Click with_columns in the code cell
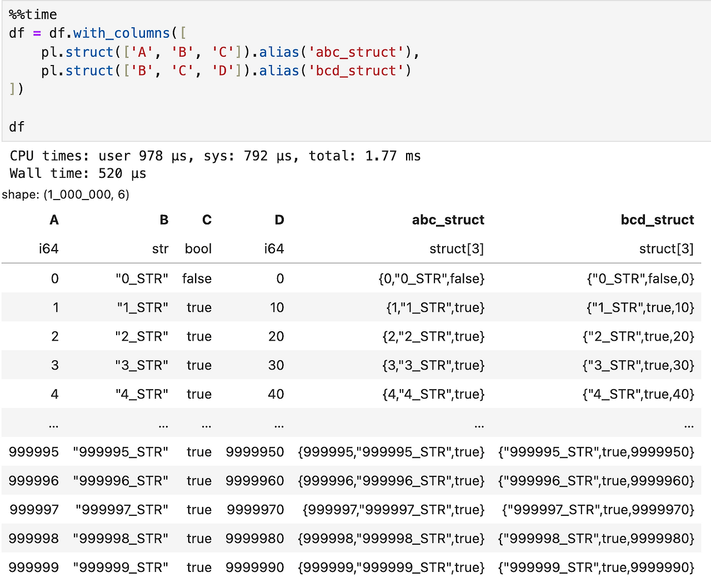 click(x=121, y=33)
